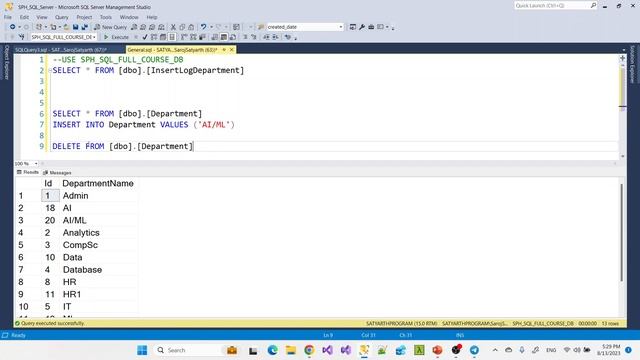Screen dimensions: 640x360
Task: Open the Edit menu
Action: 24,17
